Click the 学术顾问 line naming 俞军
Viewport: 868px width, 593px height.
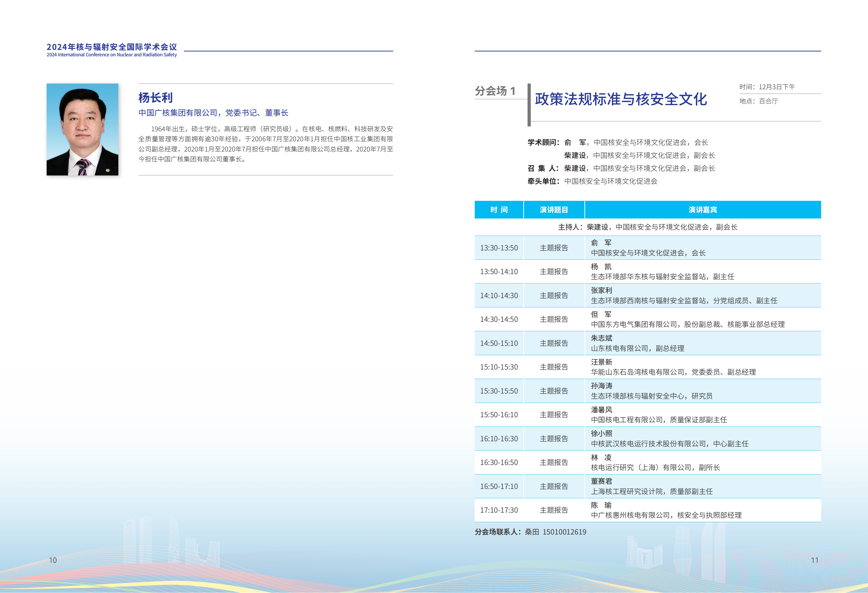[x=618, y=142]
